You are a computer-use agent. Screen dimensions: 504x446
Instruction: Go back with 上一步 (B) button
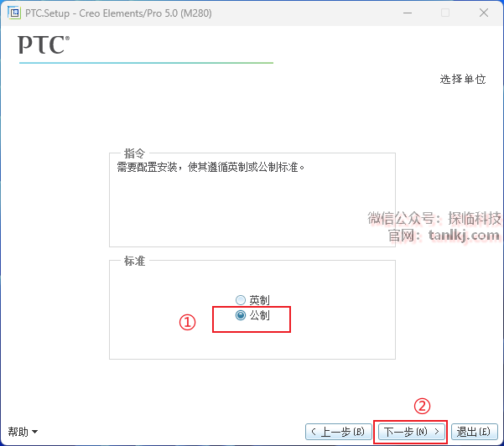click(339, 432)
